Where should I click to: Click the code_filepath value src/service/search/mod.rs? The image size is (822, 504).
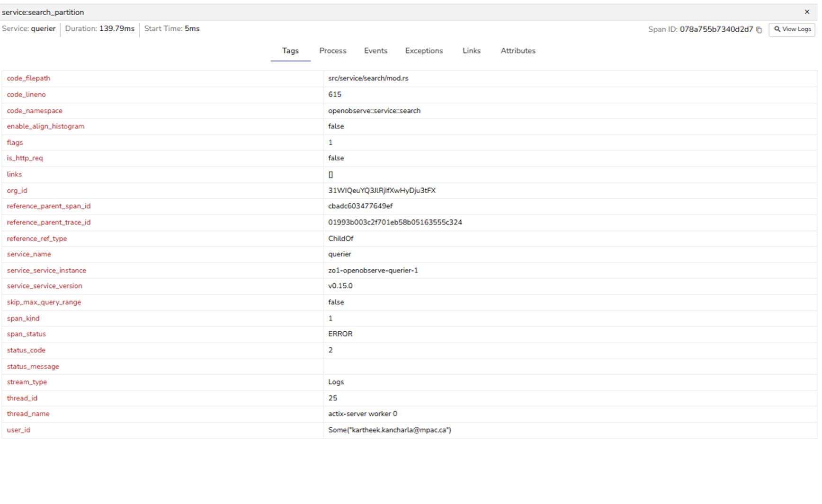368,79
